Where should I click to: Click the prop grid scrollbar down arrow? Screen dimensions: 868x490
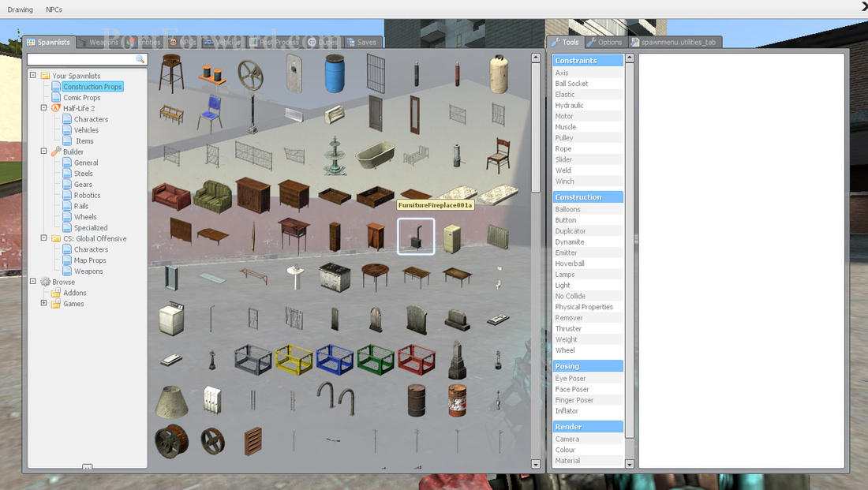pyautogui.click(x=535, y=465)
